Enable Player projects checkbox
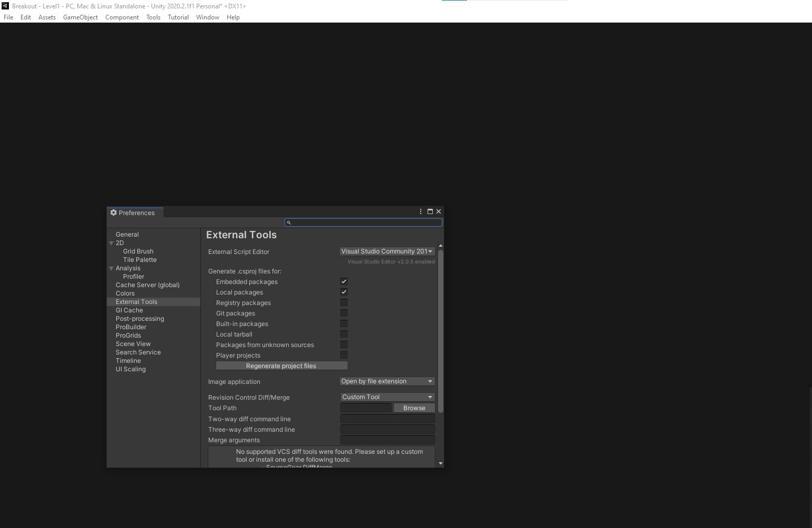812x528 pixels. 344,355
